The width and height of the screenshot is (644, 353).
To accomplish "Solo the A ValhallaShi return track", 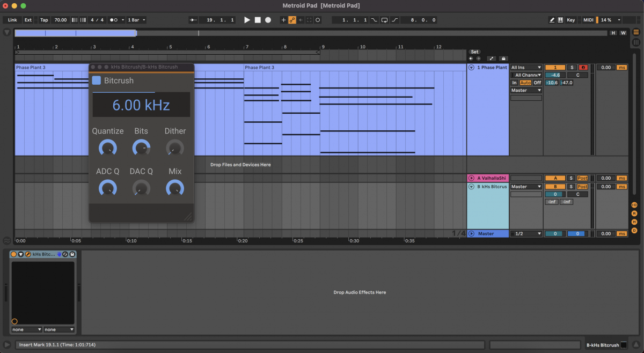I will tap(572, 178).
